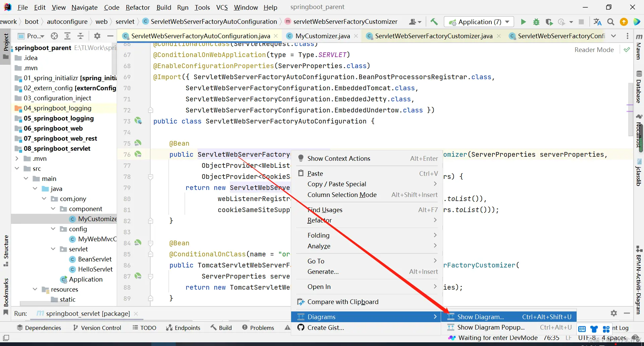
Task: Collapse all in Project panel toolbar
Action: [80, 36]
